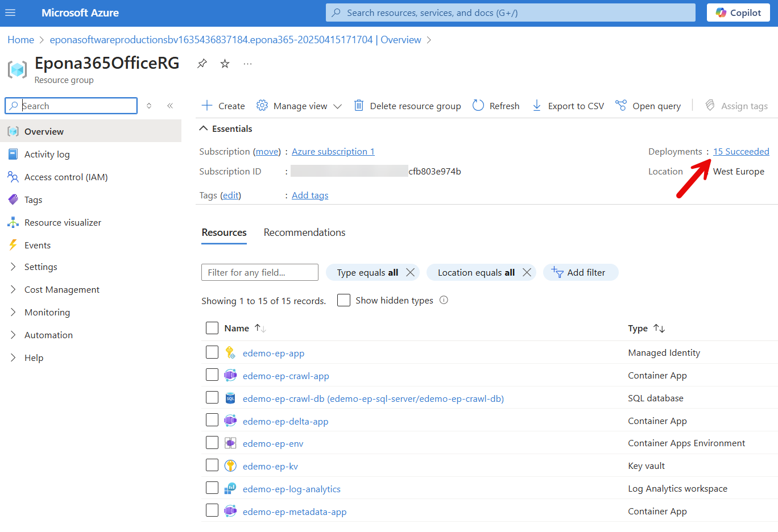Sort resources by Name column
778x532 pixels.
245,328
